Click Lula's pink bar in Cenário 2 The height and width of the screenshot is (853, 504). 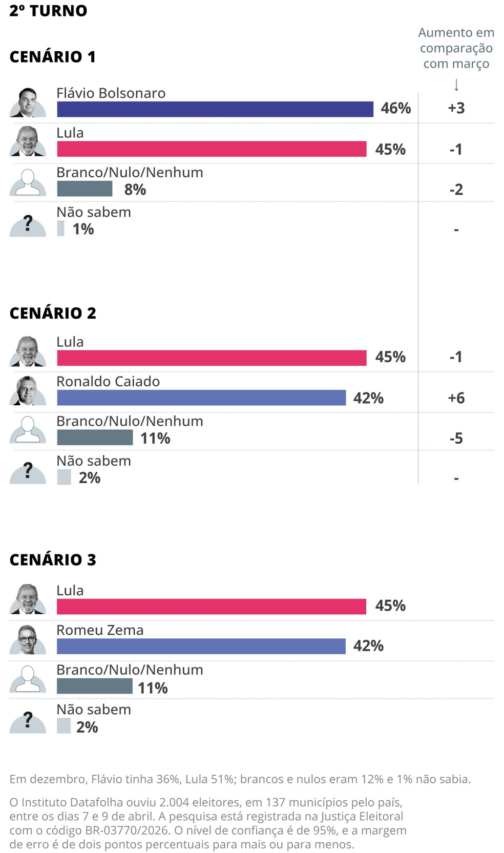click(212, 358)
